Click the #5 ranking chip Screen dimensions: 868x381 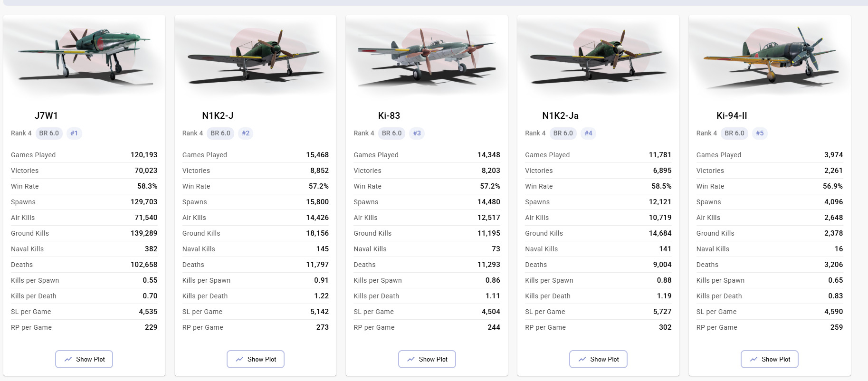pos(760,133)
